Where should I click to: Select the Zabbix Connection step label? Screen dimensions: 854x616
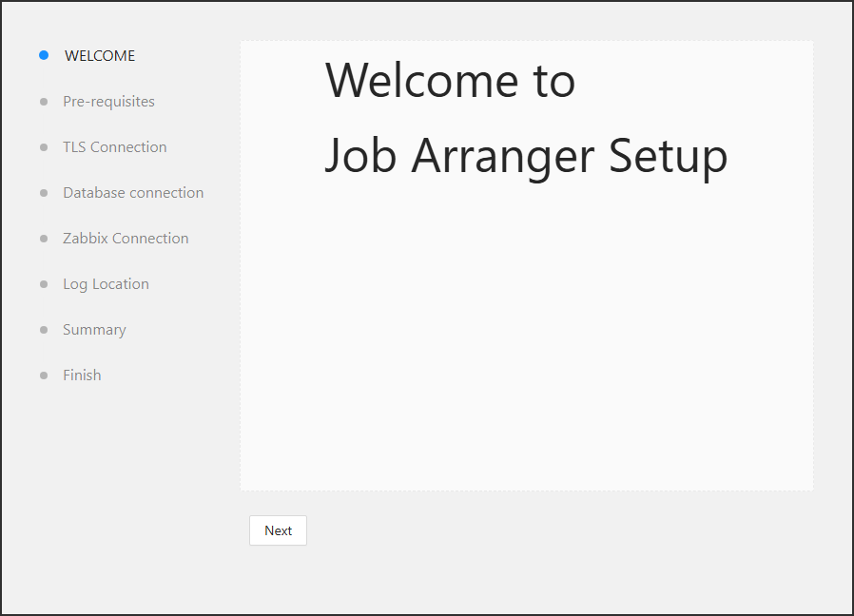coord(126,239)
